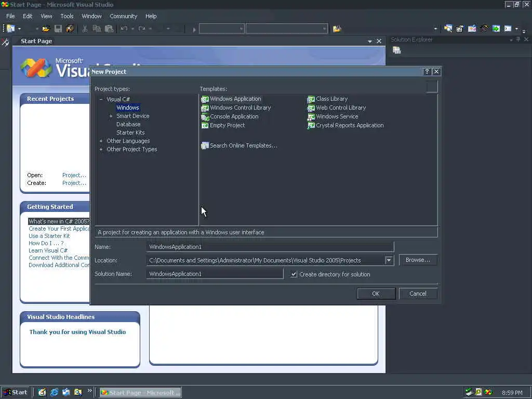Open the File menu

pyautogui.click(x=10, y=16)
